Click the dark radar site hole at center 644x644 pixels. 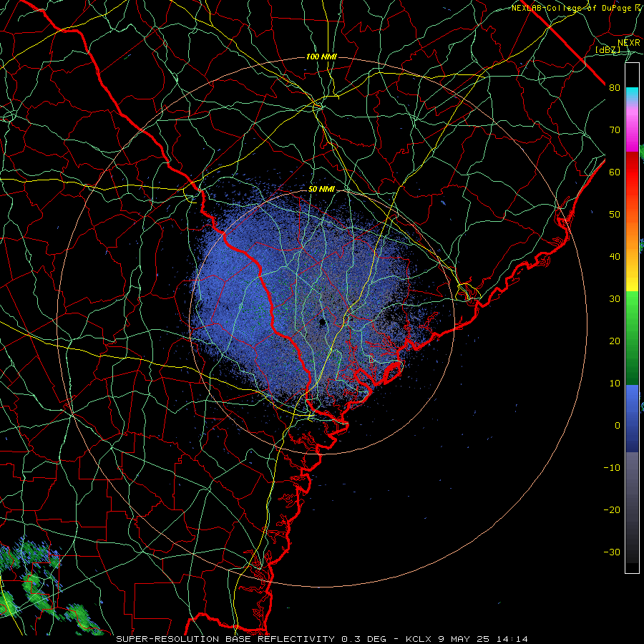322,322
